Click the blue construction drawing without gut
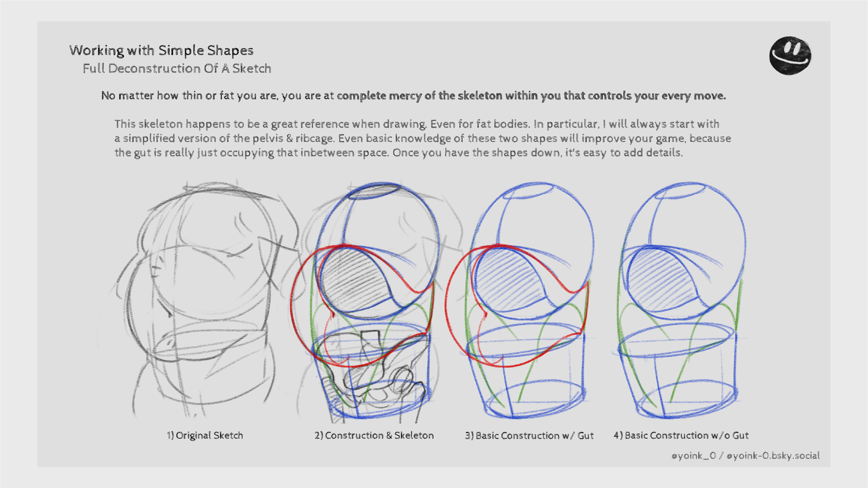This screenshot has width=868, height=488. pos(681,301)
